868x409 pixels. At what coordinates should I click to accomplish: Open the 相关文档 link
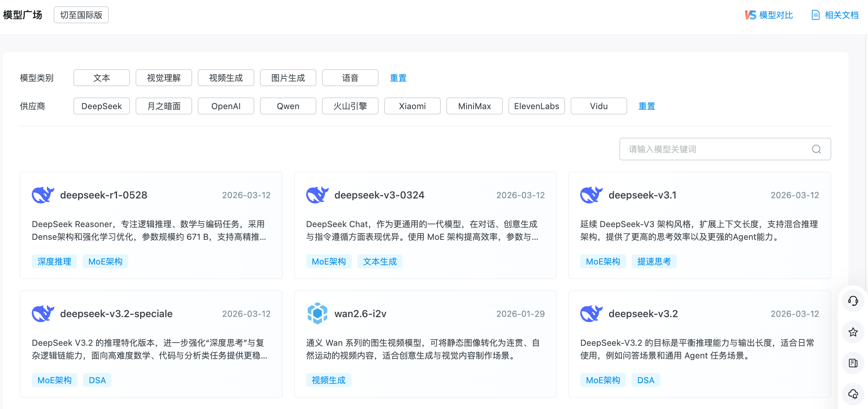(835, 15)
